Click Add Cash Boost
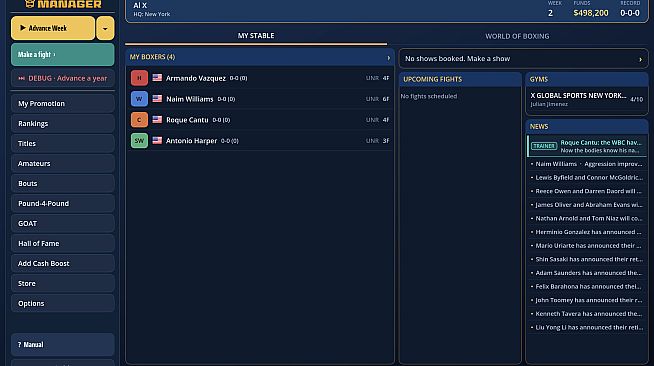Image resolution: width=654 pixels, height=366 pixels. [x=63, y=263]
